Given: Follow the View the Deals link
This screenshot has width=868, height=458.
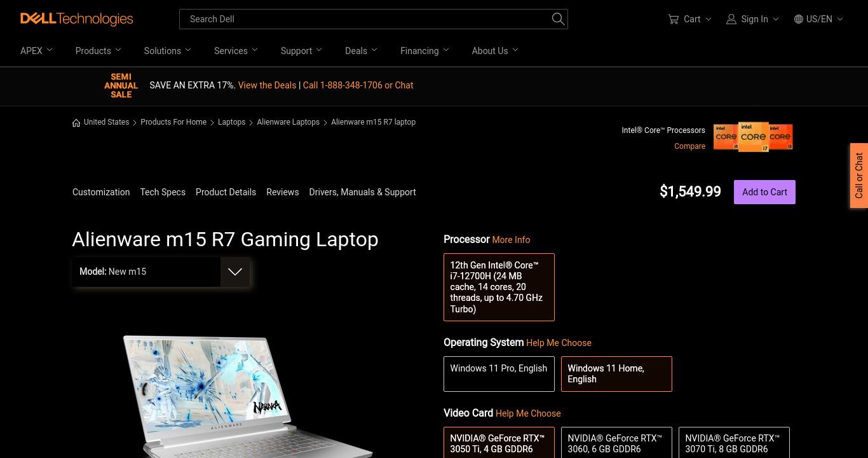Looking at the screenshot, I should click(x=267, y=85).
